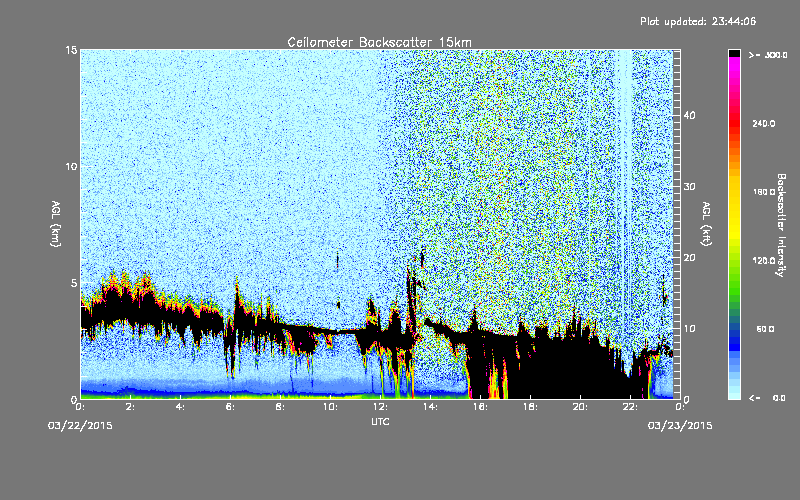Click the 'Ceilometer Backscatter 15km' plot title
The width and height of the screenshot is (800, 500).
(x=379, y=42)
